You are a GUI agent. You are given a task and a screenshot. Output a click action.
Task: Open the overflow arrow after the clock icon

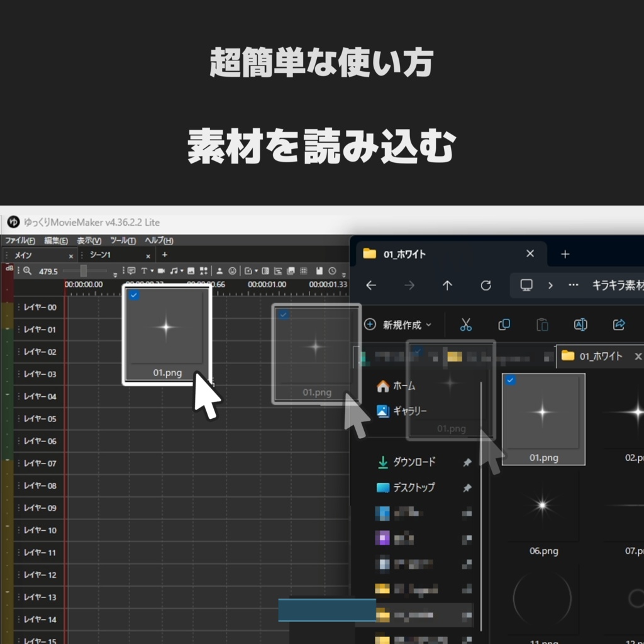344,274
